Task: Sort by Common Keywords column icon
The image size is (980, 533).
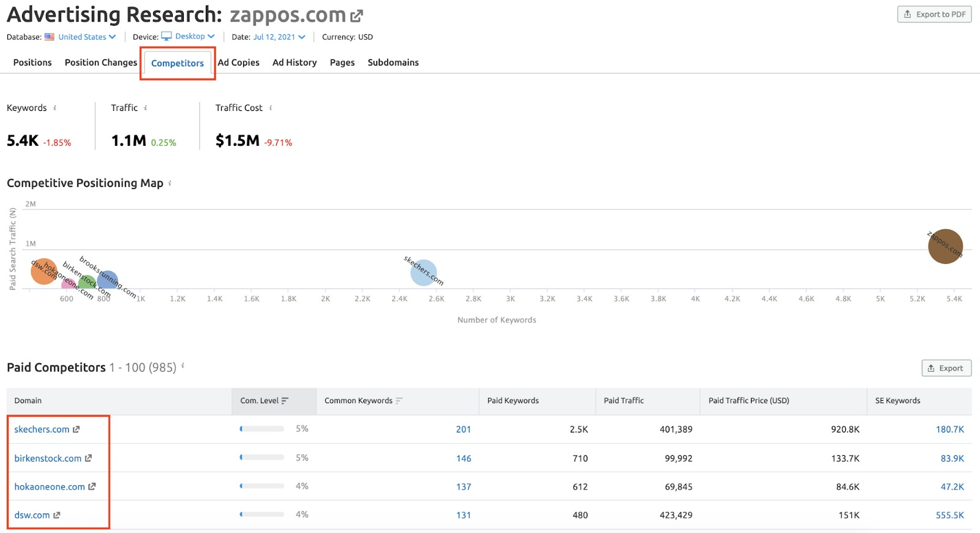Action: 399,401
